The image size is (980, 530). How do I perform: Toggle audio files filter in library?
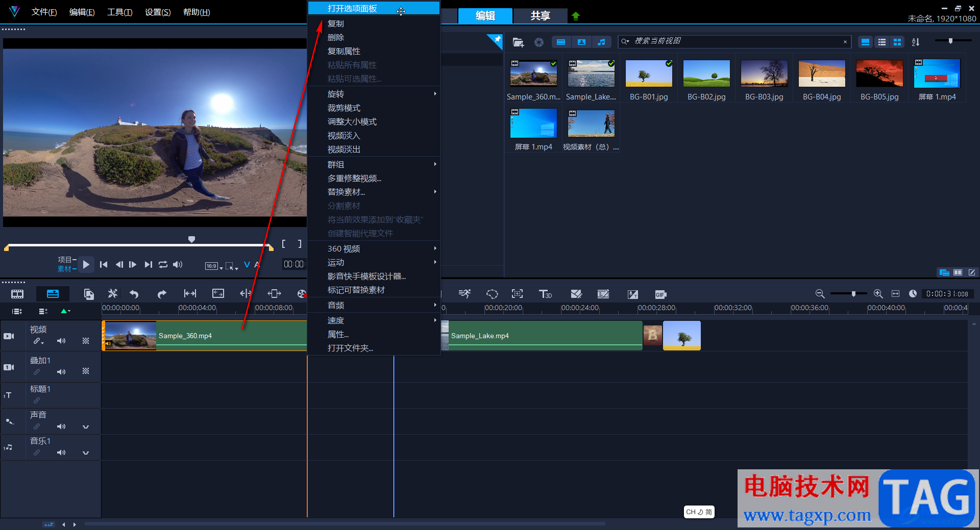tap(601, 42)
